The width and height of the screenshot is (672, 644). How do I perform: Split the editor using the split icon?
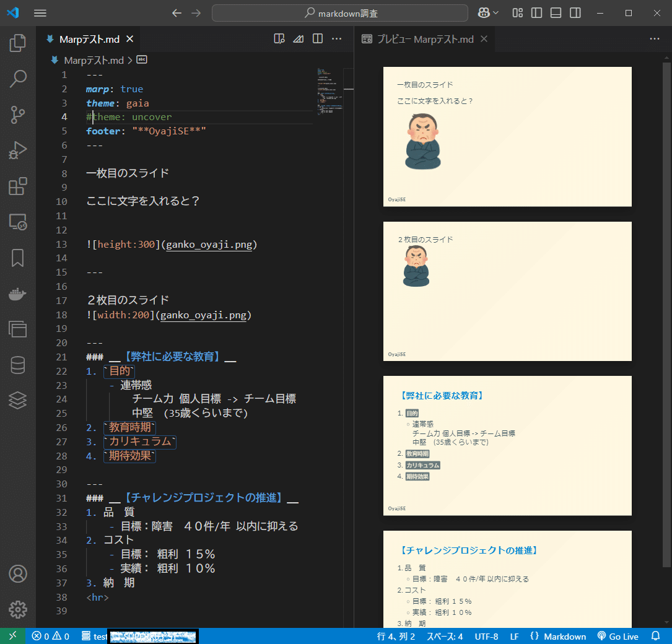pyautogui.click(x=317, y=38)
